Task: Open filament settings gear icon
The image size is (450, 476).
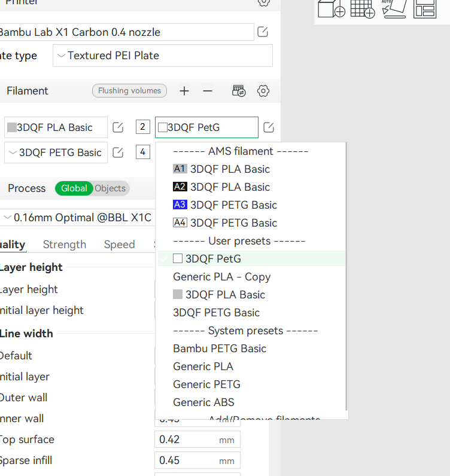Action: (263, 91)
